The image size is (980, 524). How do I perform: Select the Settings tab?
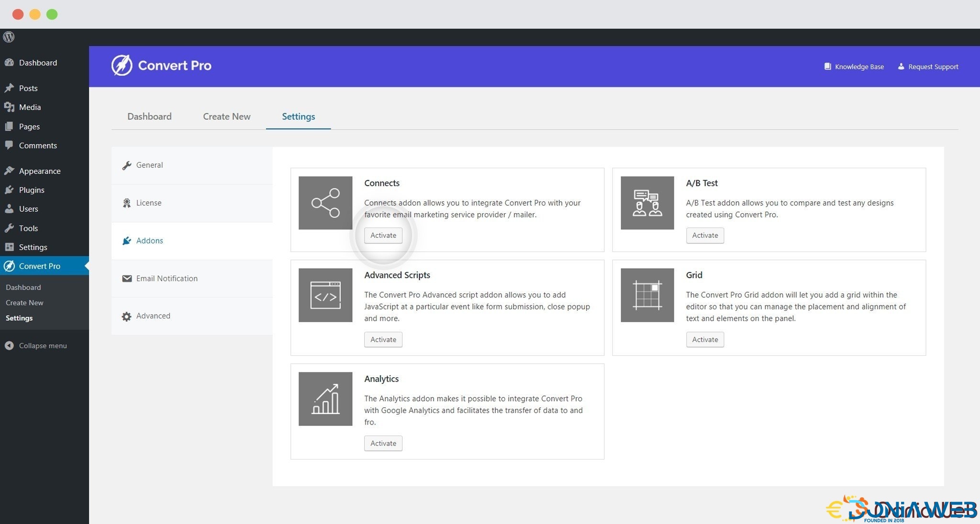coord(298,116)
